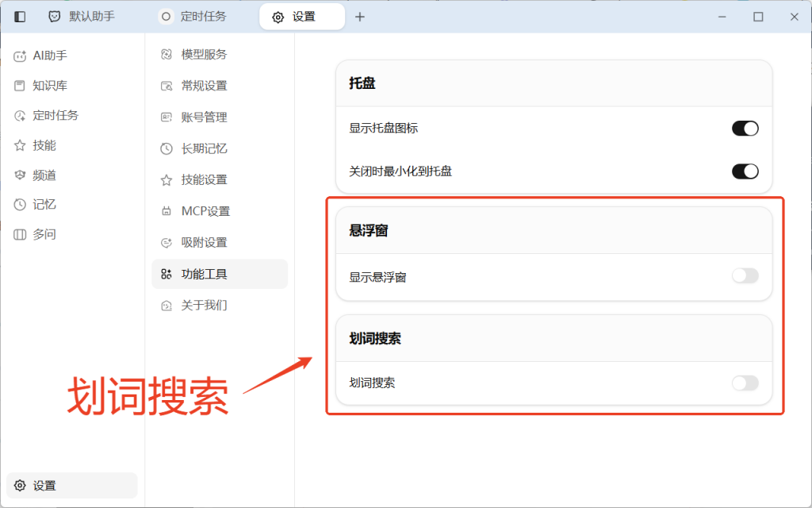Open a new tab with the + button
The width and height of the screenshot is (812, 508).
(x=360, y=16)
